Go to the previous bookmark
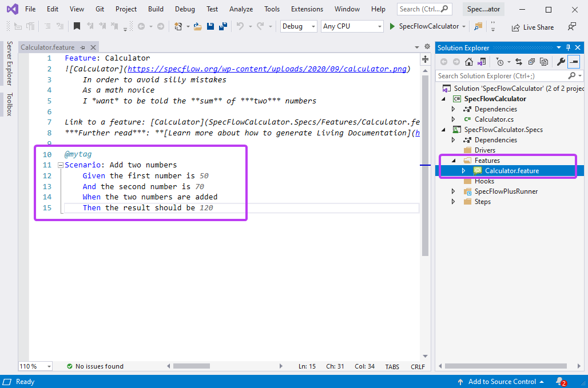Image resolution: width=588 pixels, height=388 pixels. 90,26
